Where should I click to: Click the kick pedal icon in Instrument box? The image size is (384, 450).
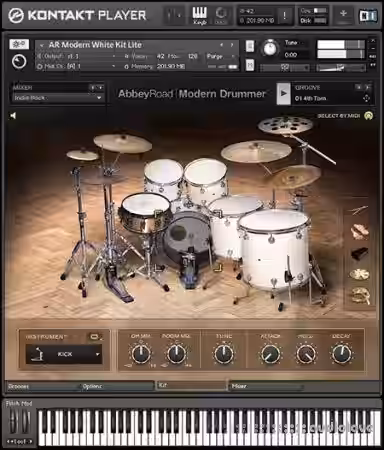pos(36,354)
